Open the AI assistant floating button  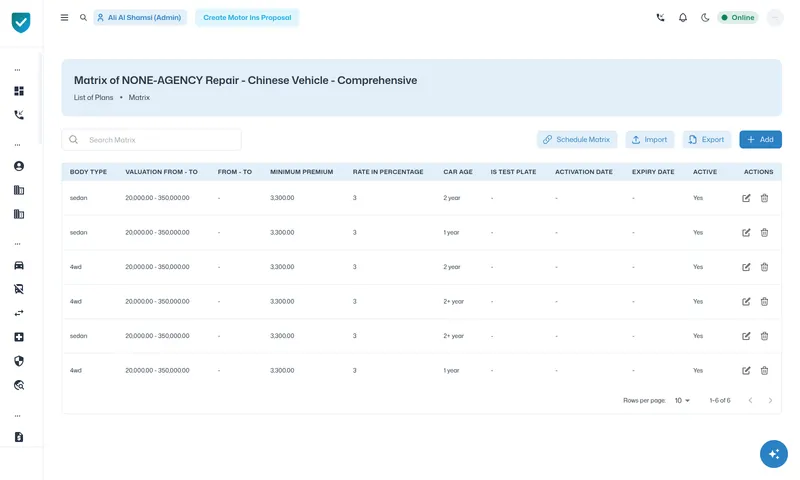(773, 453)
